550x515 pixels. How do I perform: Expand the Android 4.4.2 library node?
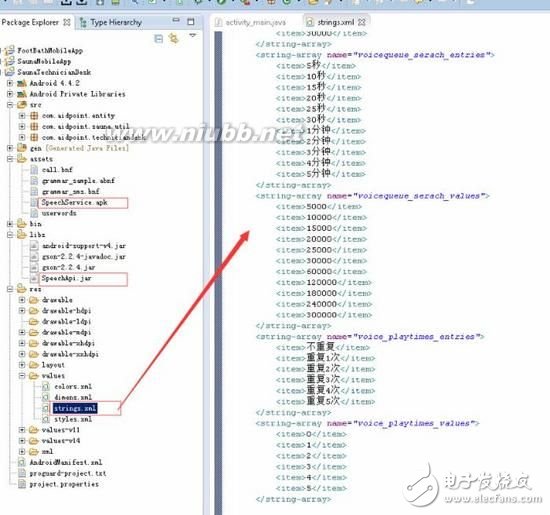click(10, 83)
